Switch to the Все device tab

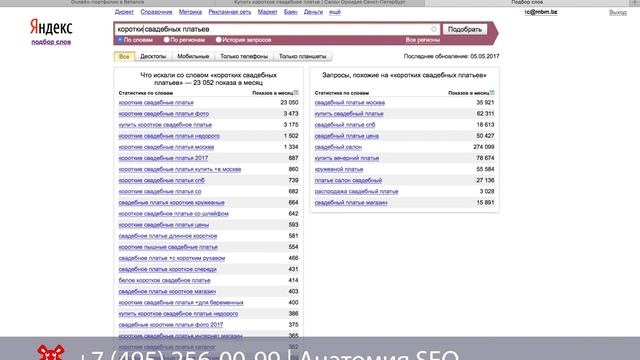tap(124, 56)
